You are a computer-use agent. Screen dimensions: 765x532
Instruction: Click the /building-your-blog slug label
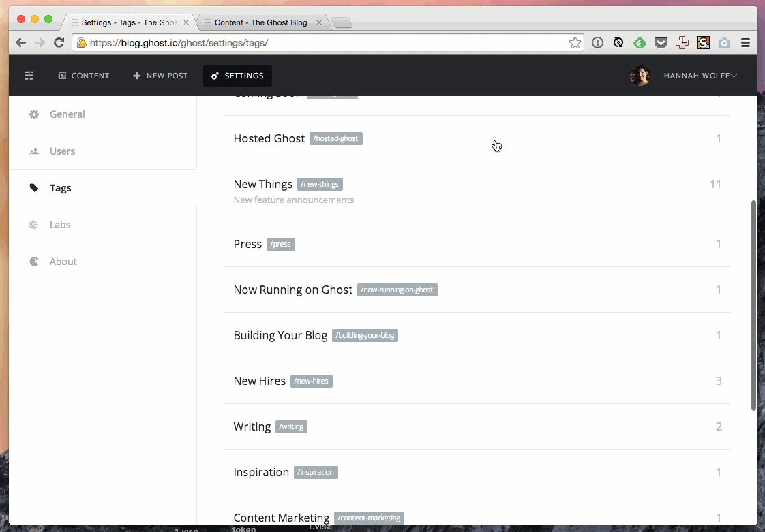[365, 336]
